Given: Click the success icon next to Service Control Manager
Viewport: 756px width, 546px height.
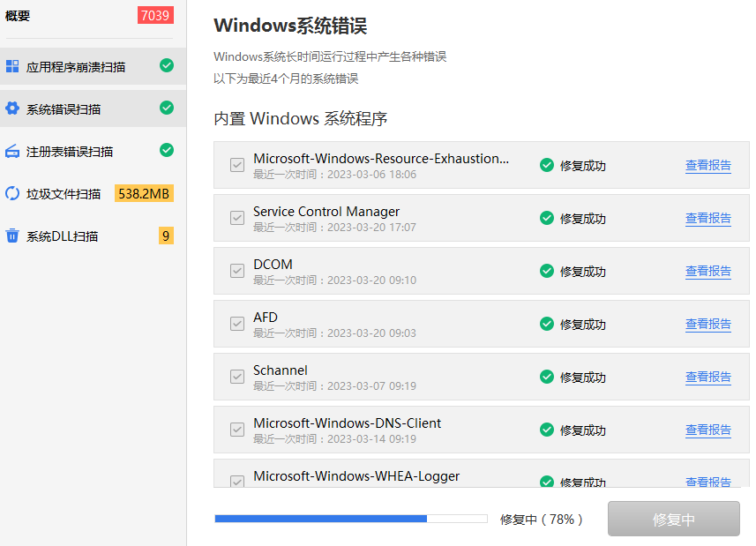Looking at the screenshot, I should 547,218.
